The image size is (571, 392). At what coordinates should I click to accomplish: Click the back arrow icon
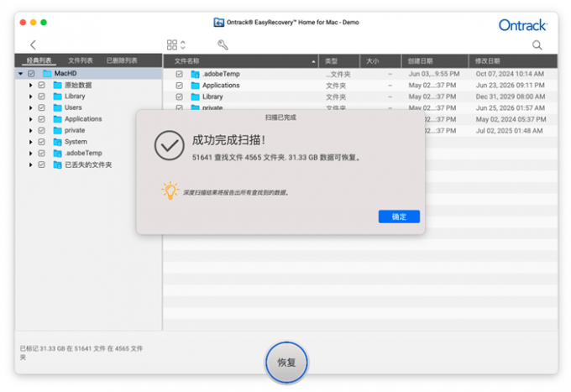click(x=33, y=44)
